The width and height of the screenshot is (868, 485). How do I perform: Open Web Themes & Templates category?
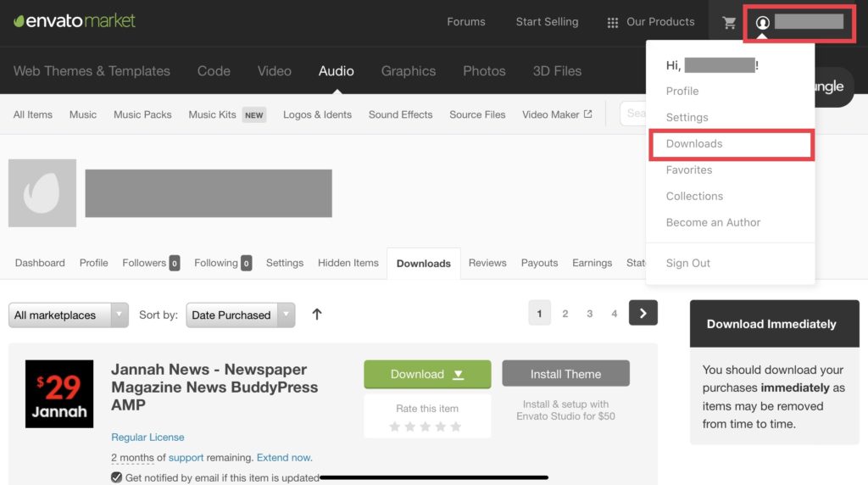click(x=92, y=71)
